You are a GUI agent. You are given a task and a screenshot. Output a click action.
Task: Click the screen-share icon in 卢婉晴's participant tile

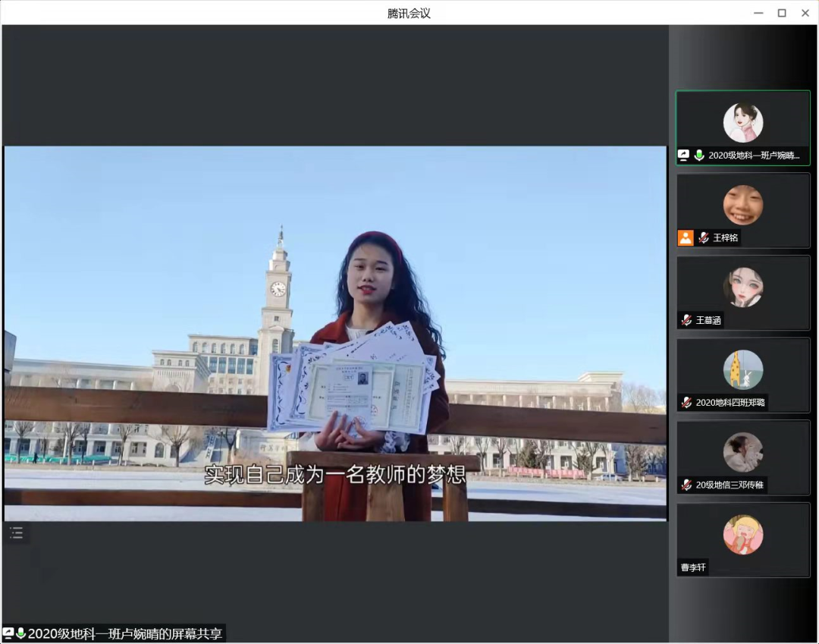coord(684,156)
